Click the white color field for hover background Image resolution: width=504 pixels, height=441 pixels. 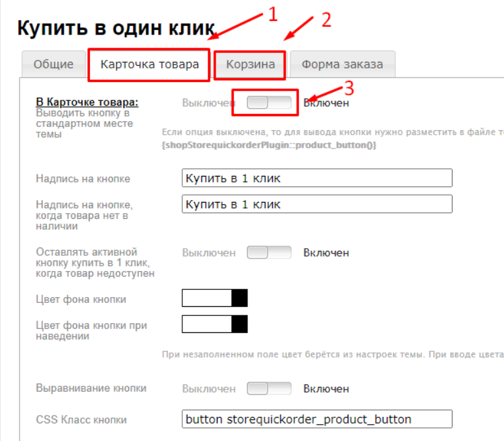click(x=206, y=324)
